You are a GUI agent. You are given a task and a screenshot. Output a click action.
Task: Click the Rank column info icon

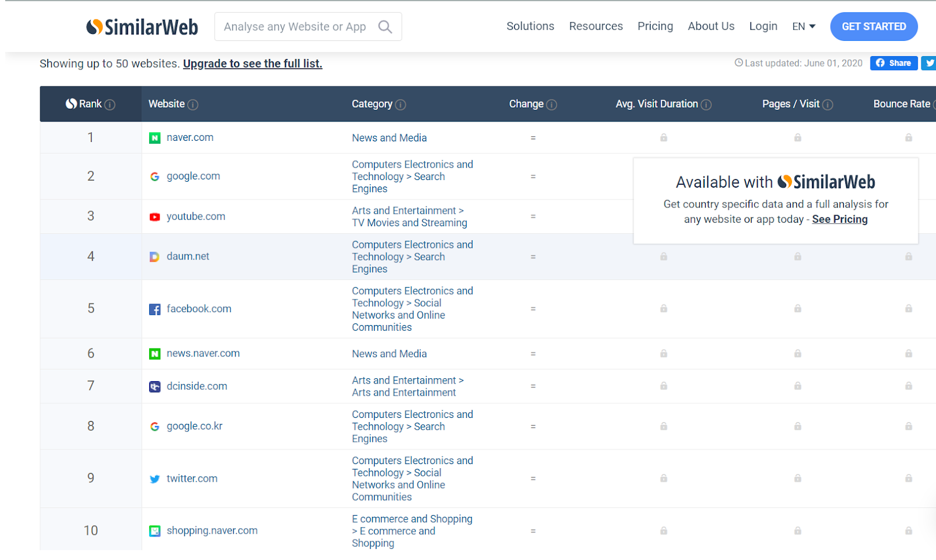(x=110, y=105)
